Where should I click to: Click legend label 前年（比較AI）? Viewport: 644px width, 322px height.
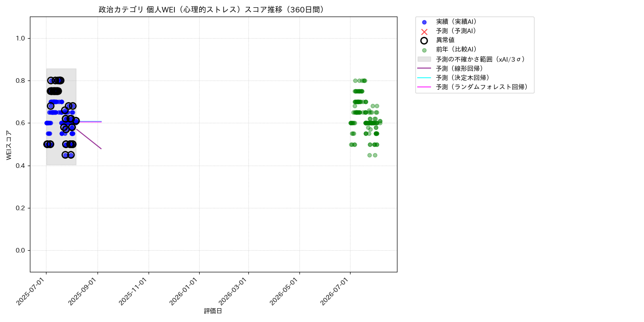456,50
